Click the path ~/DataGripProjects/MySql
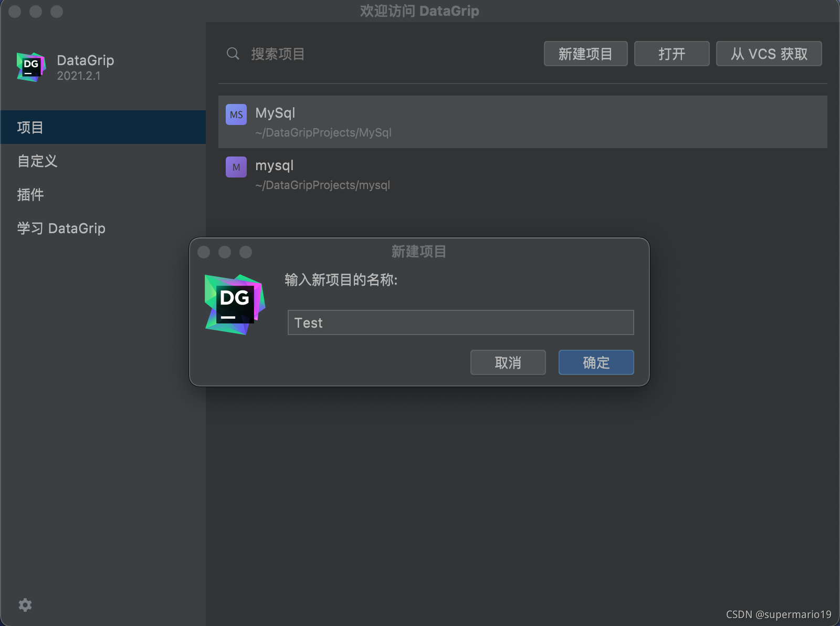This screenshot has height=626, width=840. 323,132
